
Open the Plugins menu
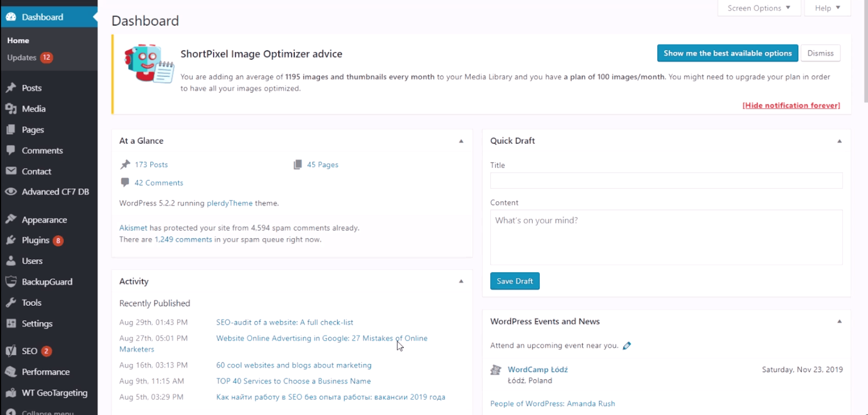(x=49, y=240)
